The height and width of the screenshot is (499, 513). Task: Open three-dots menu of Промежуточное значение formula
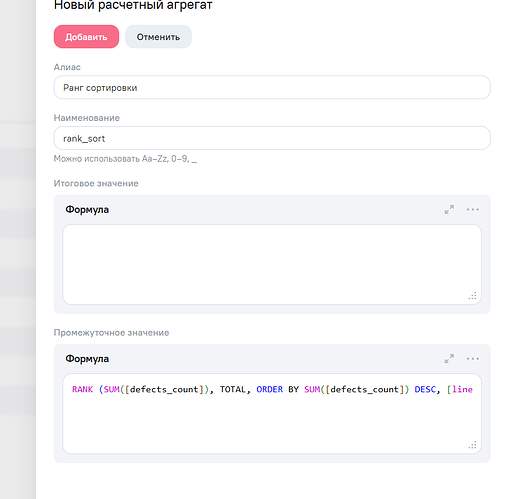(x=473, y=359)
